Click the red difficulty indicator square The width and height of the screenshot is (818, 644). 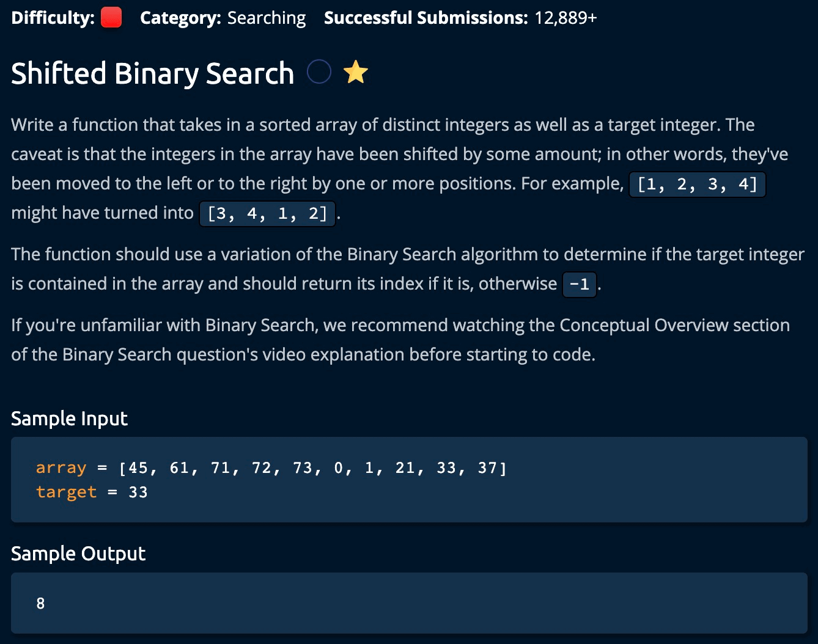(x=111, y=18)
